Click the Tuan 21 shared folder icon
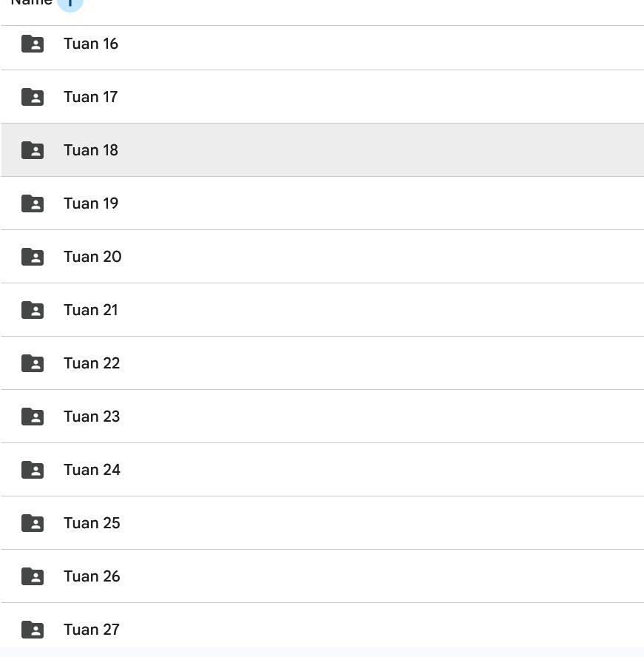Screen dimensions: 644x657 [x=33, y=311]
